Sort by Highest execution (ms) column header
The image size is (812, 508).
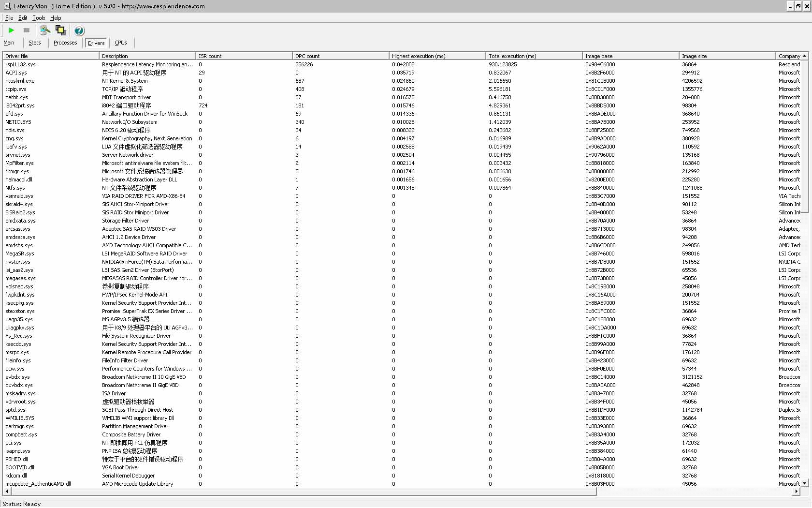pyautogui.click(x=437, y=56)
